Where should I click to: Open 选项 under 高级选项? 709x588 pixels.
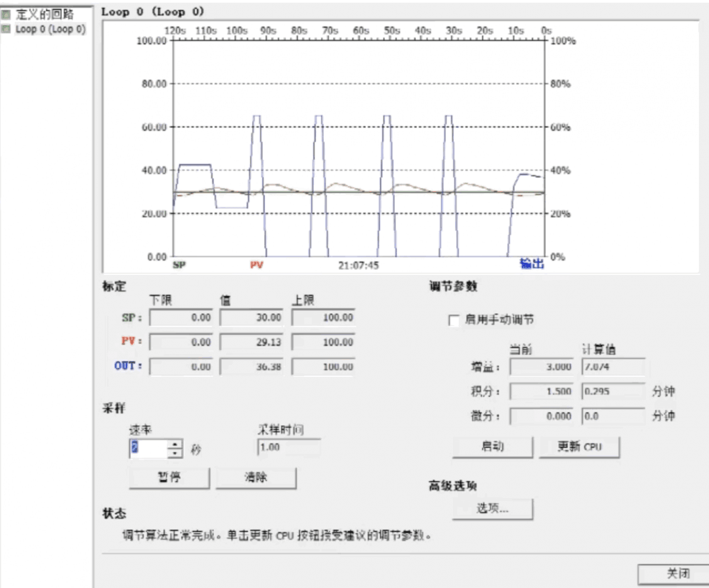pos(492,509)
